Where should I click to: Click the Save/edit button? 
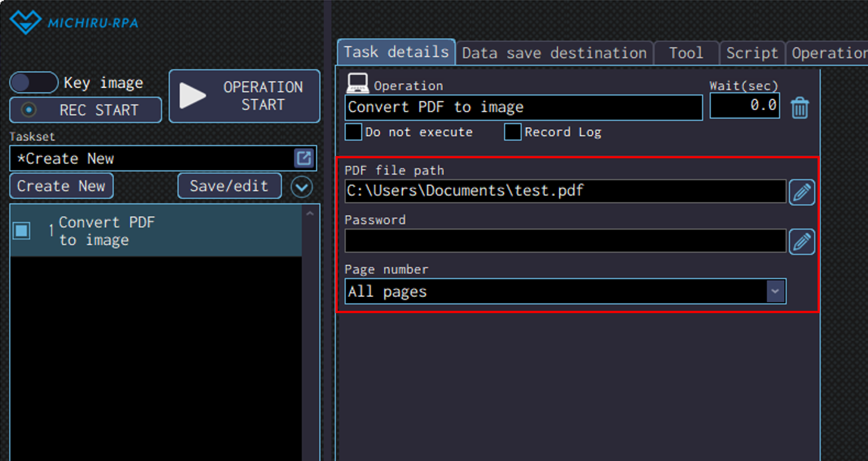pos(229,186)
